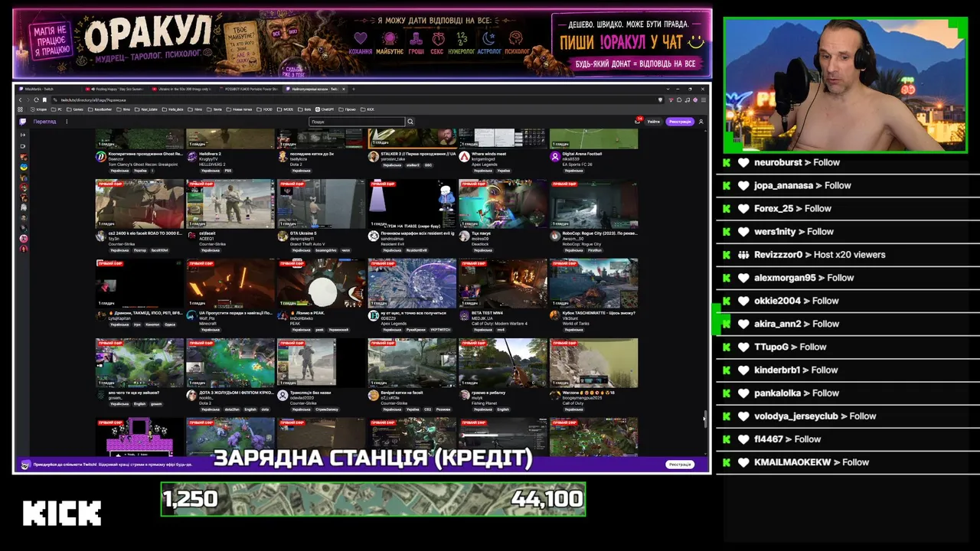This screenshot has width=980, height=551.
Task: Reload the page with the refresh icon
Action: (36, 99)
